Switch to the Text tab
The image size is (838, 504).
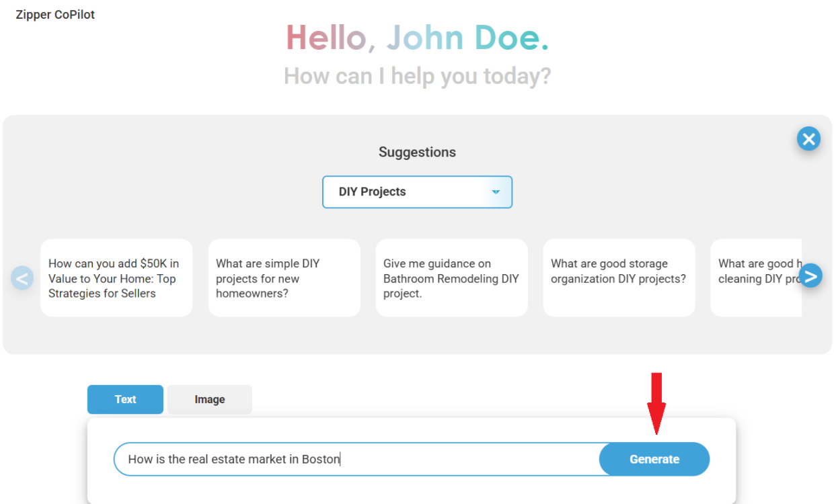125,399
